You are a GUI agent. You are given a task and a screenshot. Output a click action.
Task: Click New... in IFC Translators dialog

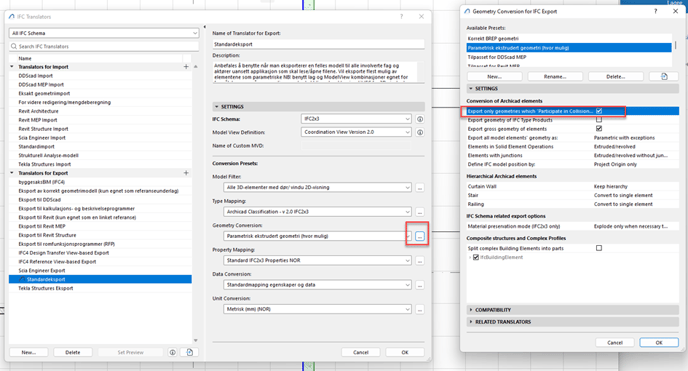pos(29,352)
